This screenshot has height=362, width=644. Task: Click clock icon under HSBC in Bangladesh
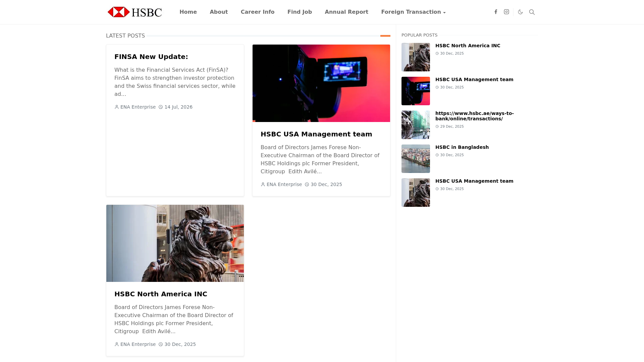[x=437, y=155]
